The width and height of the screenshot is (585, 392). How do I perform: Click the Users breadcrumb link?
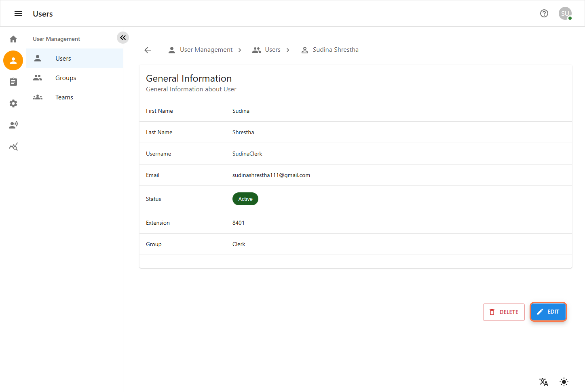coord(272,50)
